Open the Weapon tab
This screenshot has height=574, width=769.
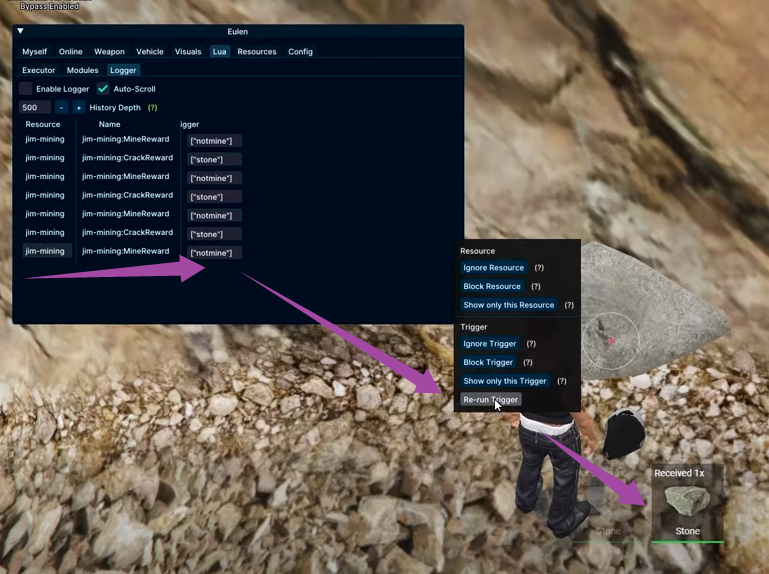pos(109,51)
